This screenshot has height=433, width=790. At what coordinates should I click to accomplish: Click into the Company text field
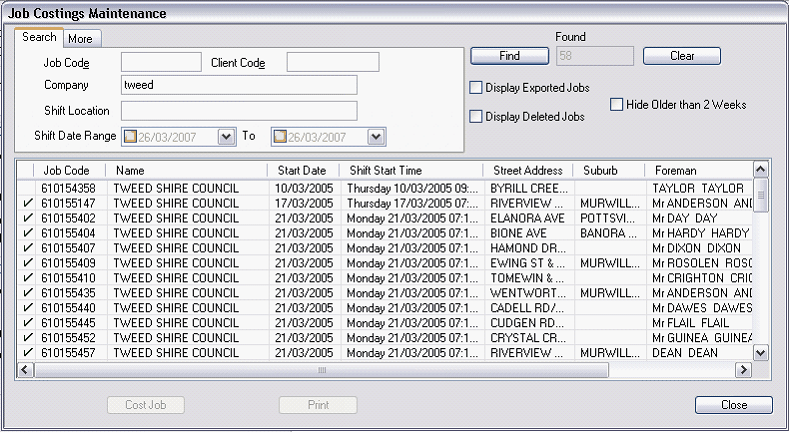pyautogui.click(x=239, y=85)
